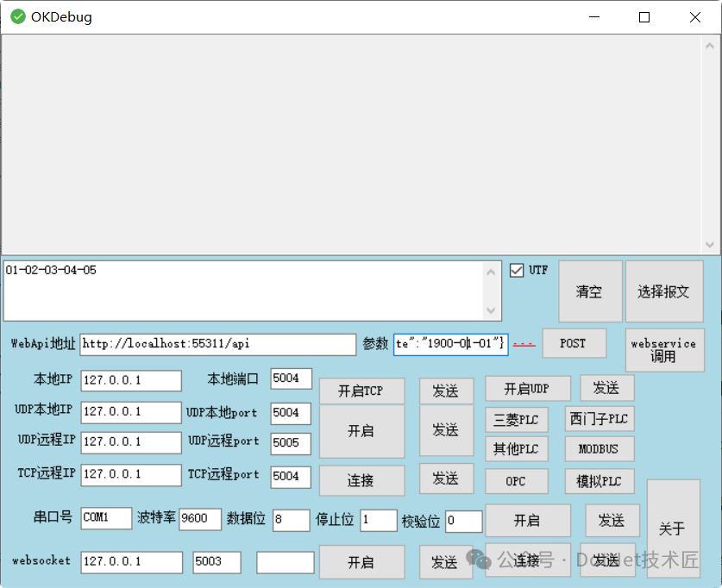722x588 pixels.
Task: Open the OPC tool
Action: pyautogui.click(x=517, y=481)
